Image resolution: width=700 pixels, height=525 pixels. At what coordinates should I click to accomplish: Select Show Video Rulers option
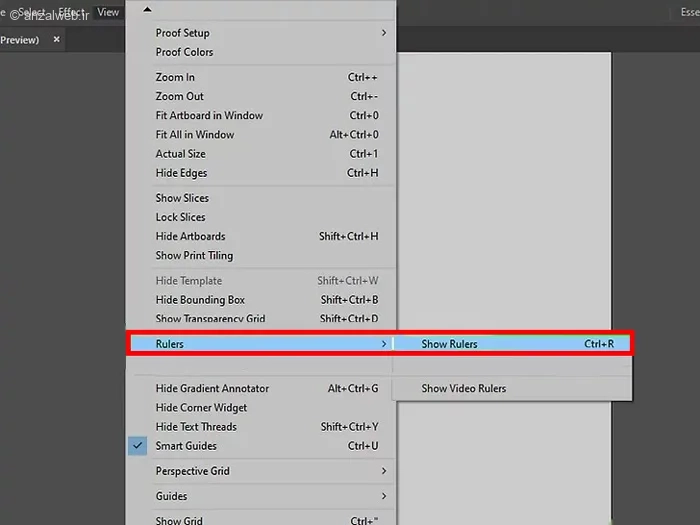tap(463, 388)
